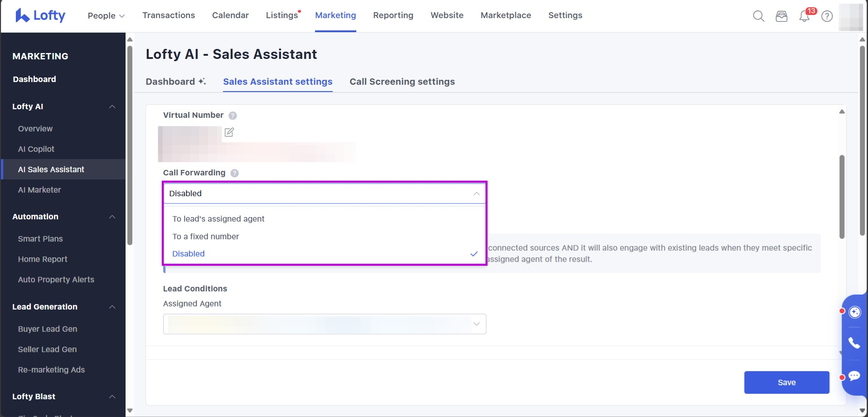This screenshot has height=417, width=868.
Task: Open notifications bell with 13 badge
Action: pos(805,16)
